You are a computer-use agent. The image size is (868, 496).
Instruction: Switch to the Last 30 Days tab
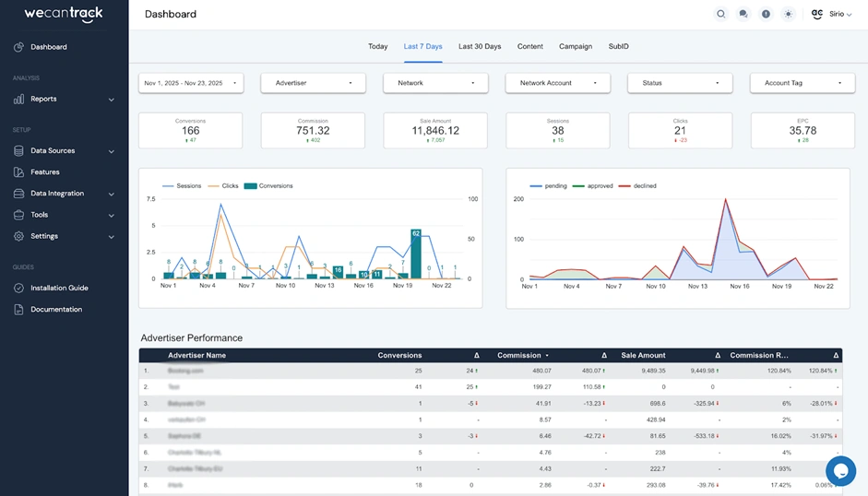[480, 46]
